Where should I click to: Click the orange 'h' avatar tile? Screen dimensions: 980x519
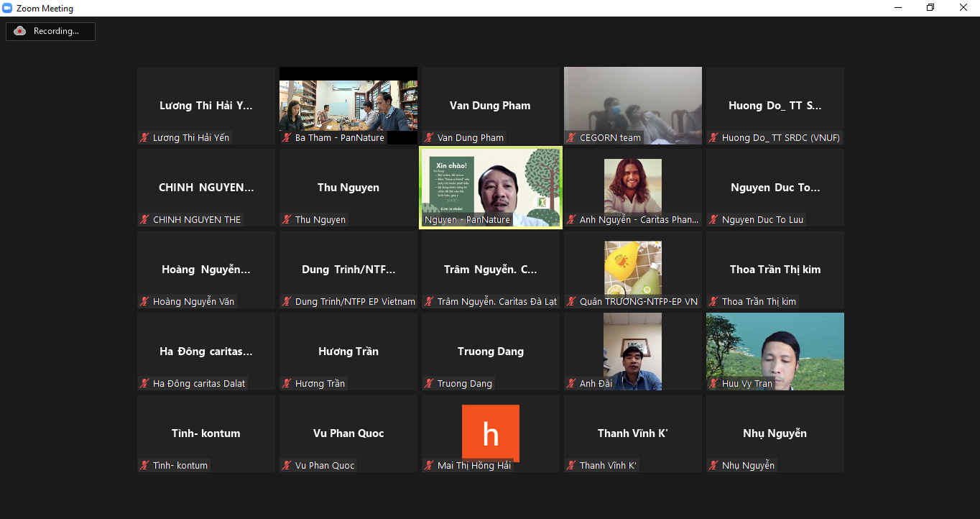(x=491, y=433)
